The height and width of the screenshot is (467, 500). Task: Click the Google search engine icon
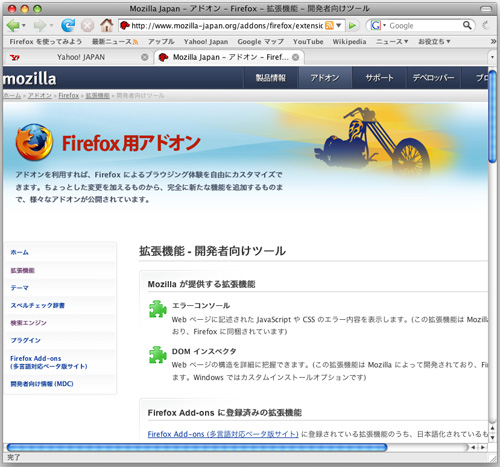pos(376,25)
